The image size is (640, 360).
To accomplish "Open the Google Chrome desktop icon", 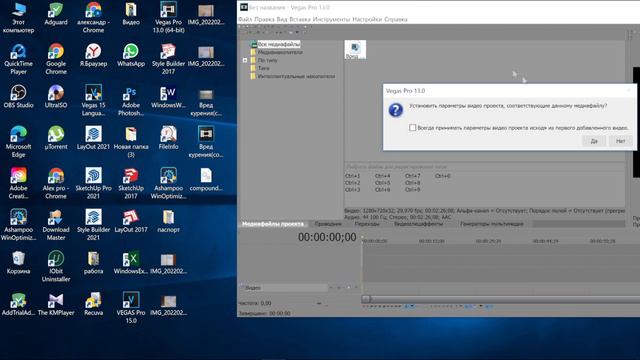I will (x=56, y=59).
